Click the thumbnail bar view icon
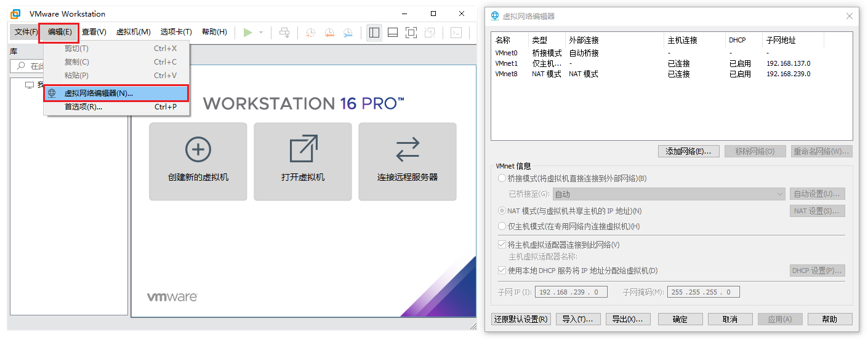 click(392, 33)
